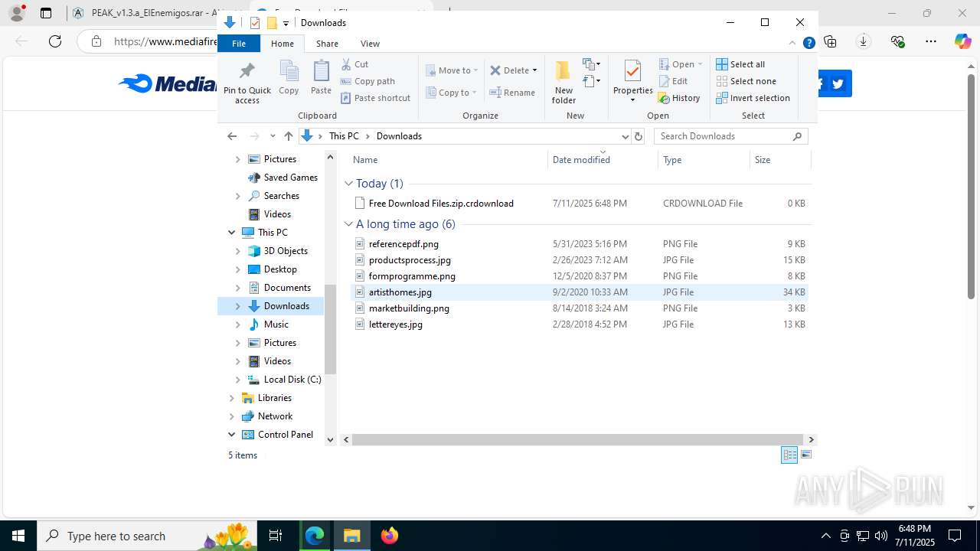Open recent locations dropdown arrow

click(x=273, y=136)
